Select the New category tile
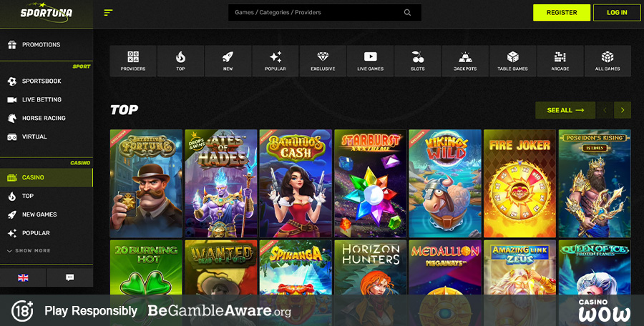This screenshot has width=644, height=326. click(228, 61)
